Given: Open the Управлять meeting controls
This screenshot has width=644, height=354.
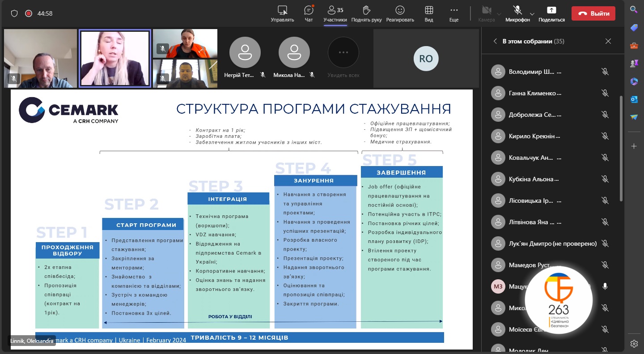Looking at the screenshot, I should tap(282, 13).
